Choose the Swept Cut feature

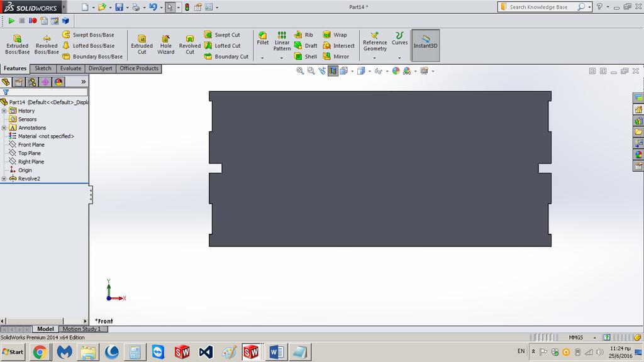pos(222,35)
